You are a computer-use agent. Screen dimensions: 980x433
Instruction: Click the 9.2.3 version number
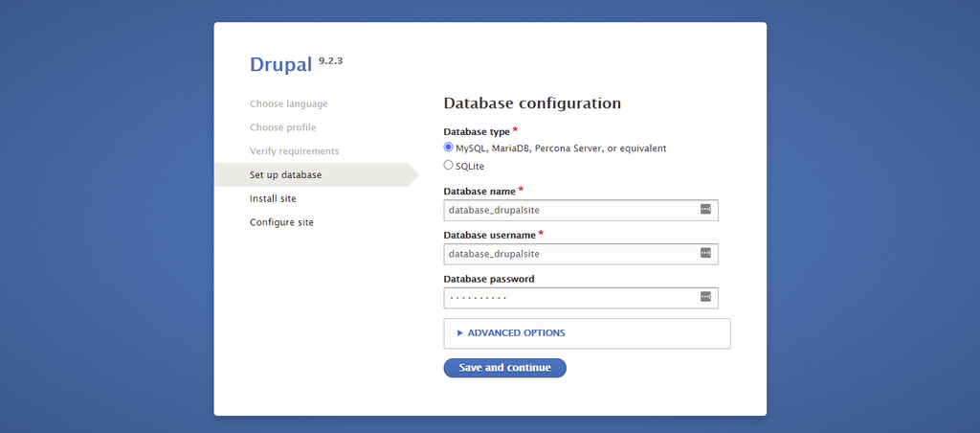(x=330, y=60)
